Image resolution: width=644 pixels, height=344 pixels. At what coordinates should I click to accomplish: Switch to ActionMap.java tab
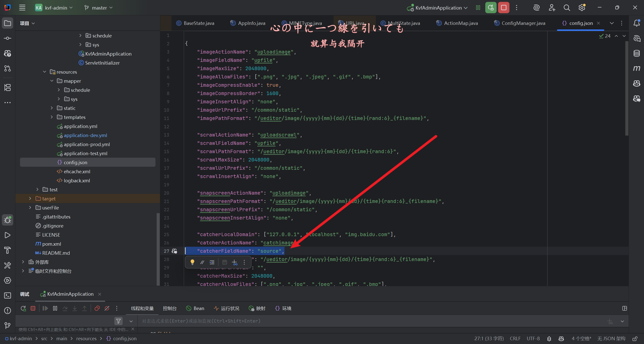click(457, 23)
